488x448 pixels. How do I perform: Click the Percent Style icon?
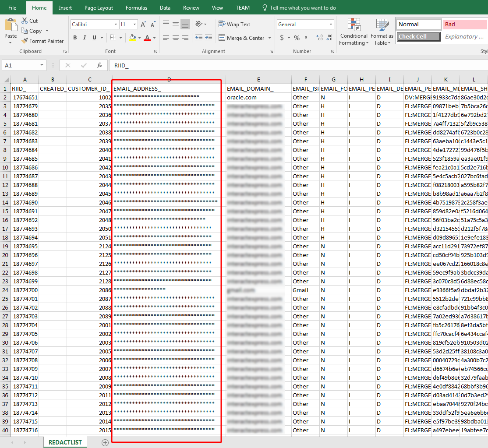pos(296,38)
